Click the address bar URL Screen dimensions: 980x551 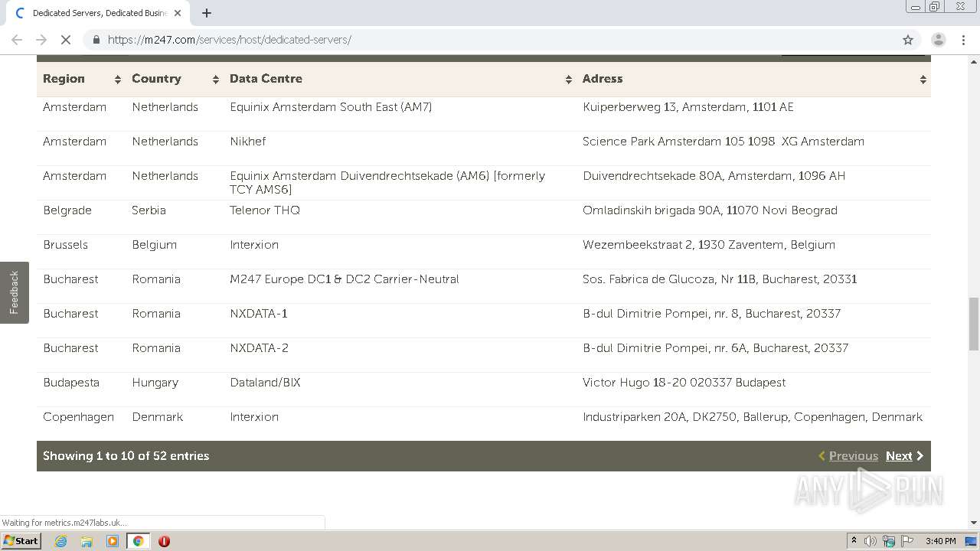pos(230,40)
